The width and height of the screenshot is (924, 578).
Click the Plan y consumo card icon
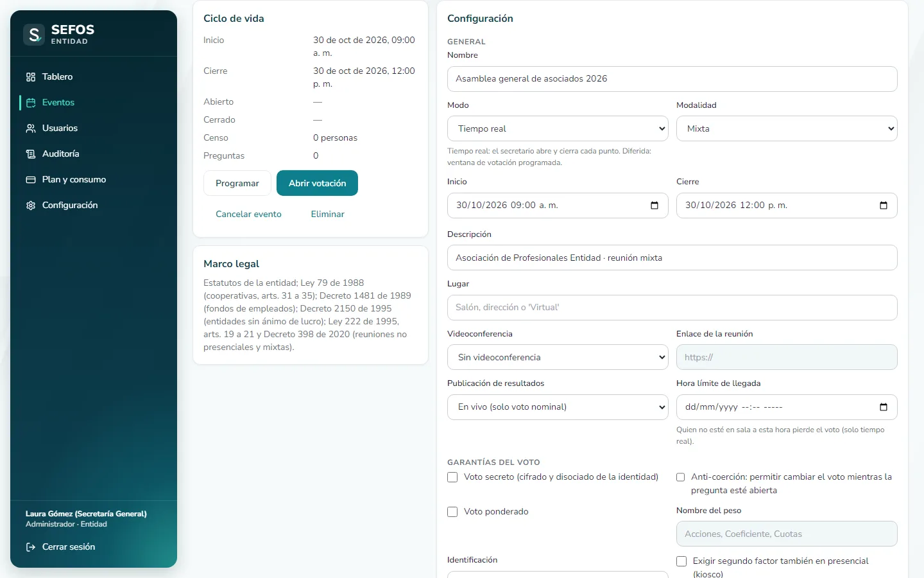click(31, 180)
